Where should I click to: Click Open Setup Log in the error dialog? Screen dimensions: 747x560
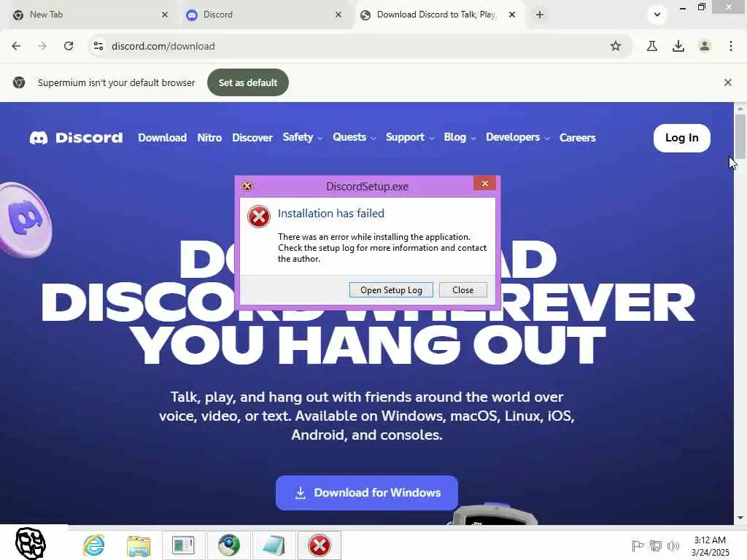point(391,290)
